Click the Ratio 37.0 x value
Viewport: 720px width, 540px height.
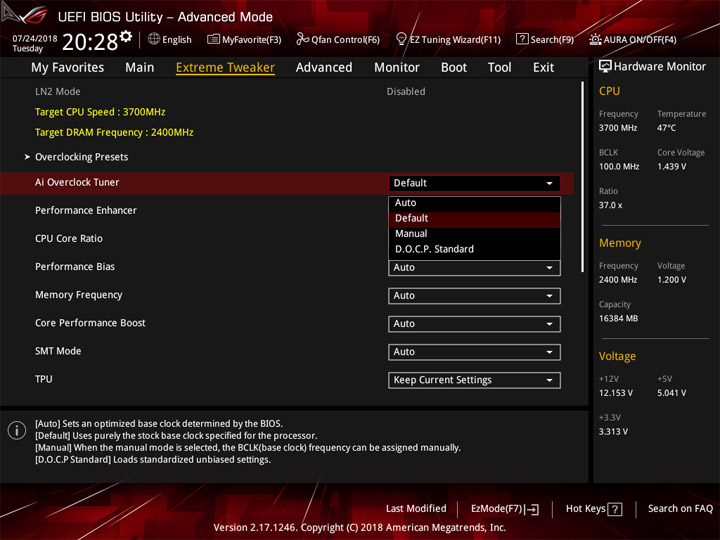click(610, 205)
